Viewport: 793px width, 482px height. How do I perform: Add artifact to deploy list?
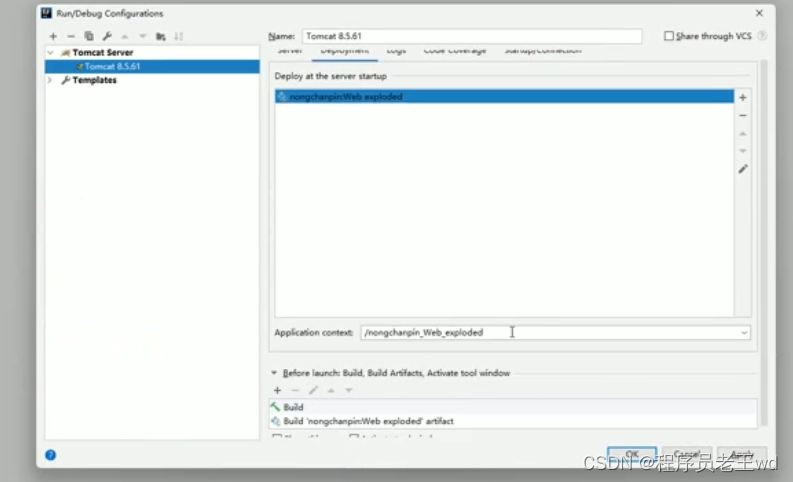pos(742,97)
